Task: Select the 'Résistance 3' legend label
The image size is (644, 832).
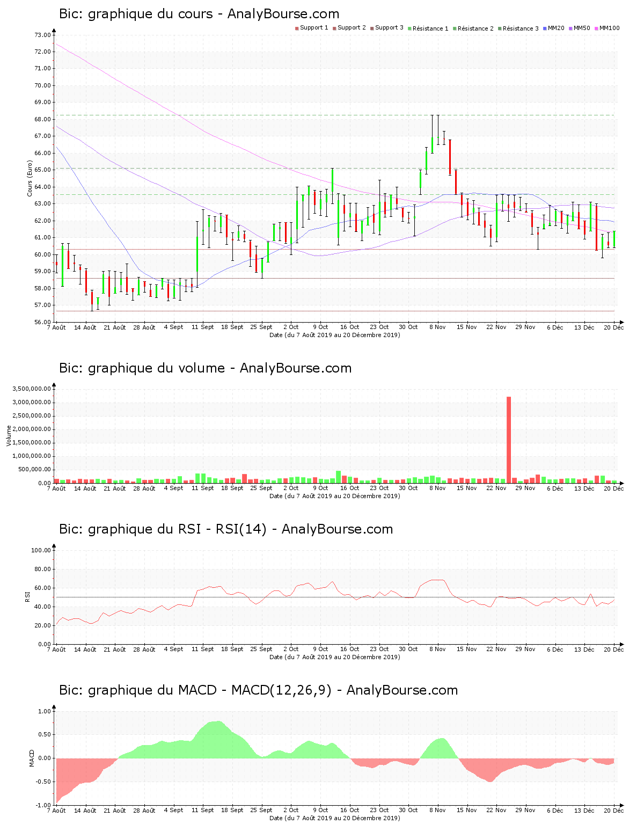Action: (521, 28)
